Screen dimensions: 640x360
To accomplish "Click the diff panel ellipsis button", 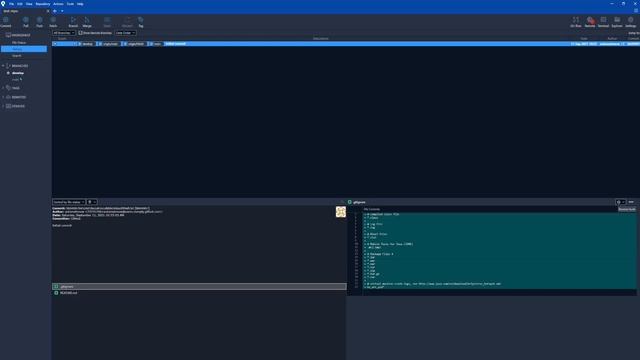I will coord(631,202).
